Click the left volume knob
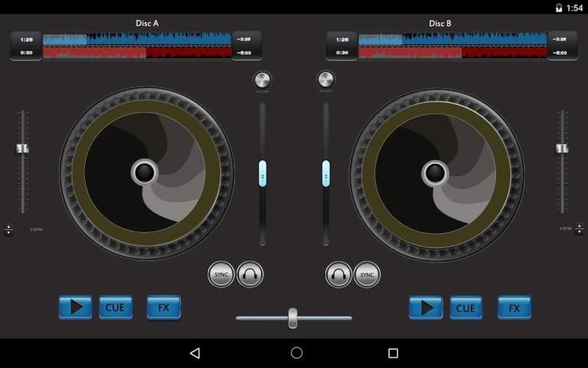This screenshot has height=368, width=588. tap(262, 80)
